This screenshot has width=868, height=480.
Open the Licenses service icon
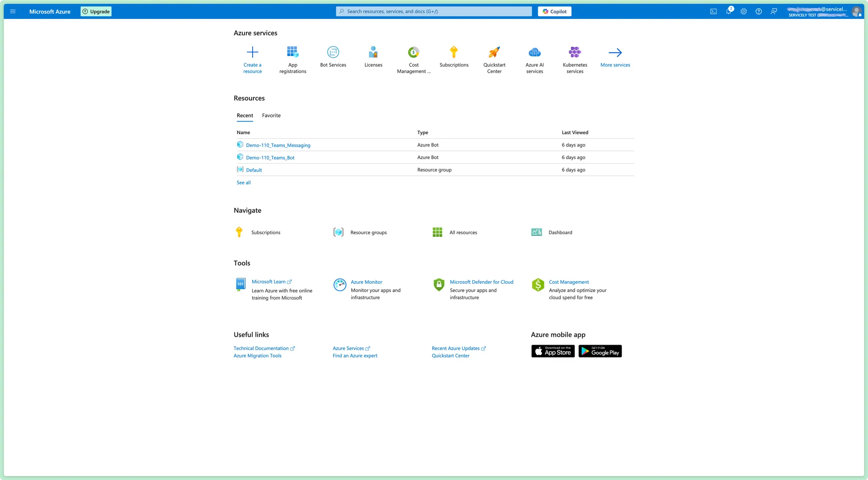tap(373, 52)
